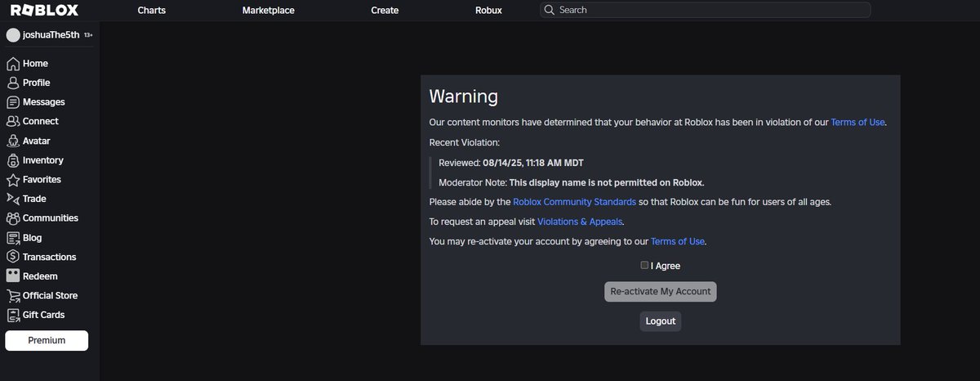Image resolution: width=980 pixels, height=381 pixels.
Task: Click the 13+ age badge
Action: [x=88, y=36]
